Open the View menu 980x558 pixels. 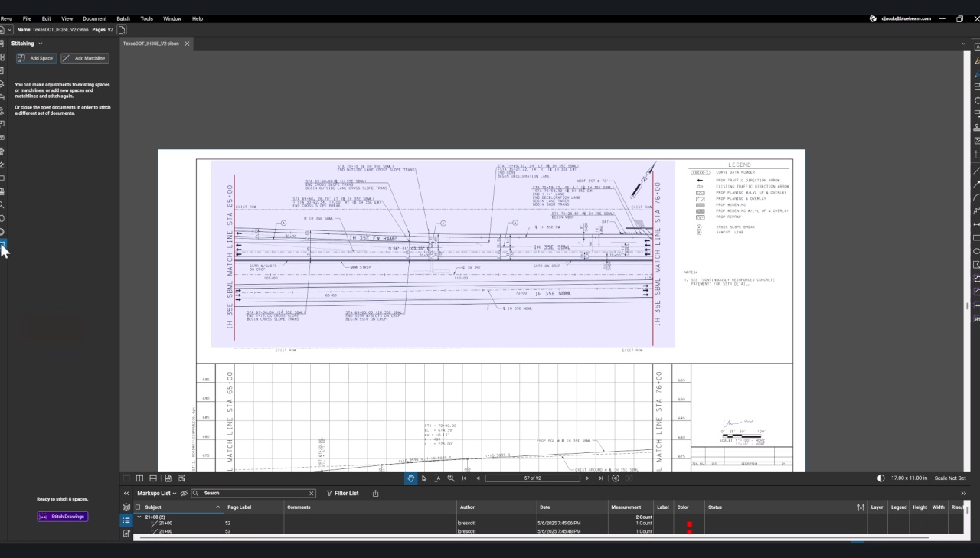pos(67,18)
